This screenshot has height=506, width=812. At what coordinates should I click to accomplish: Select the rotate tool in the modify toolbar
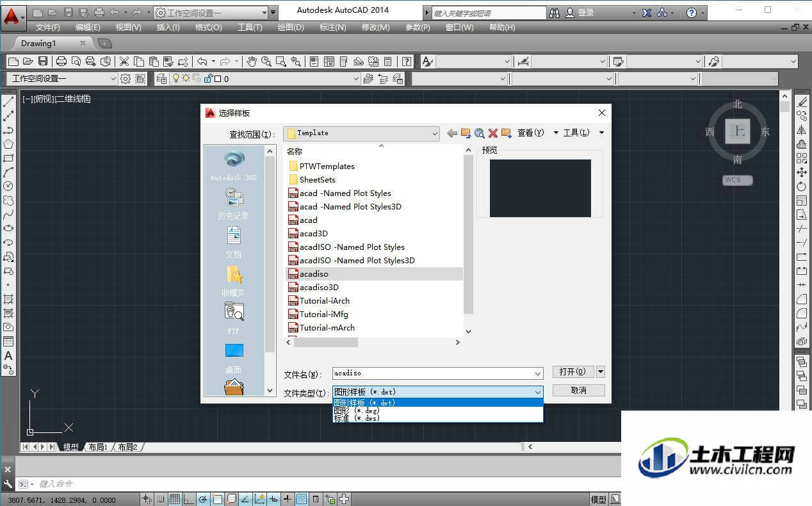pyautogui.click(x=802, y=186)
